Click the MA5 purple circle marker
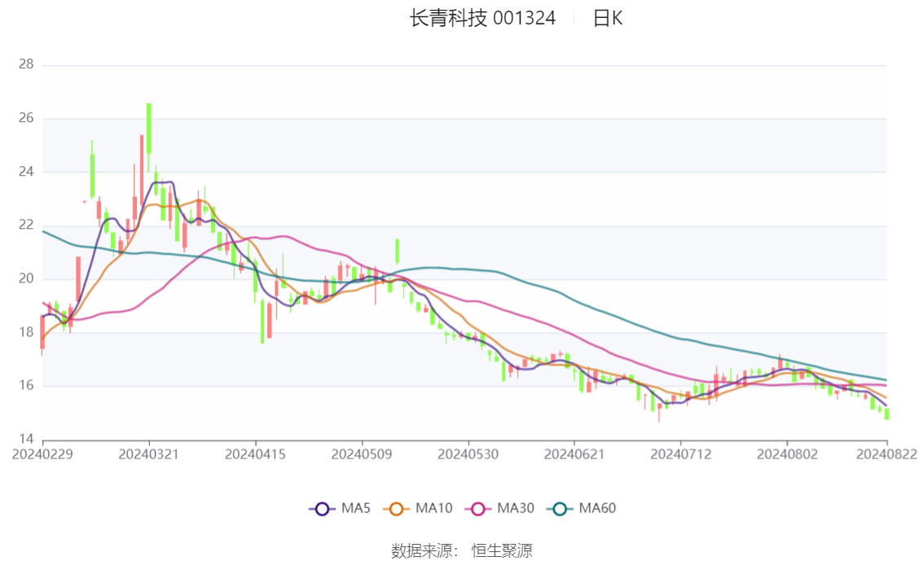 point(322,509)
